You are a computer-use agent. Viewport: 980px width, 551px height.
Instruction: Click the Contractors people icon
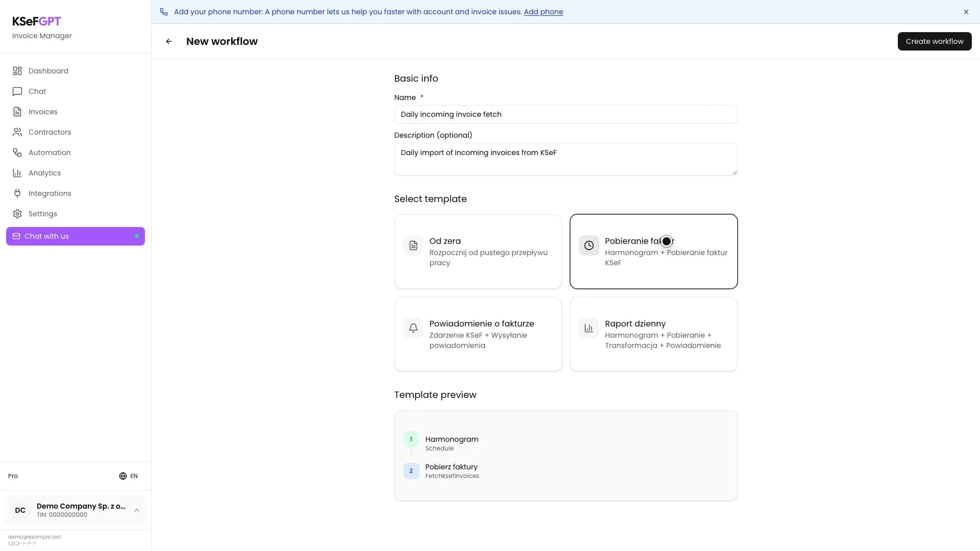(x=17, y=132)
